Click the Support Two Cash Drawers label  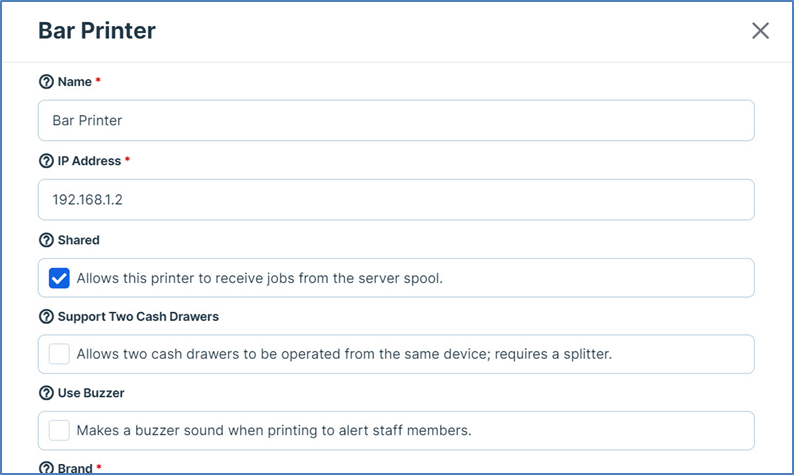point(138,316)
